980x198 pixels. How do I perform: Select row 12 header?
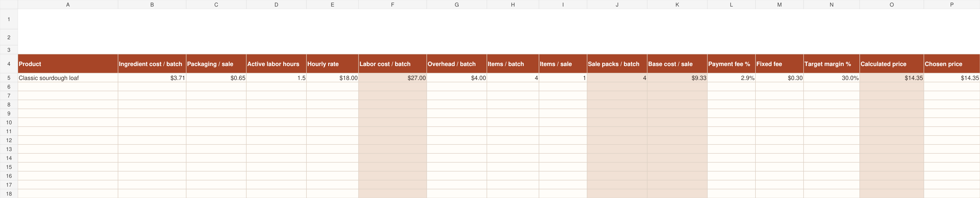[x=9, y=140]
